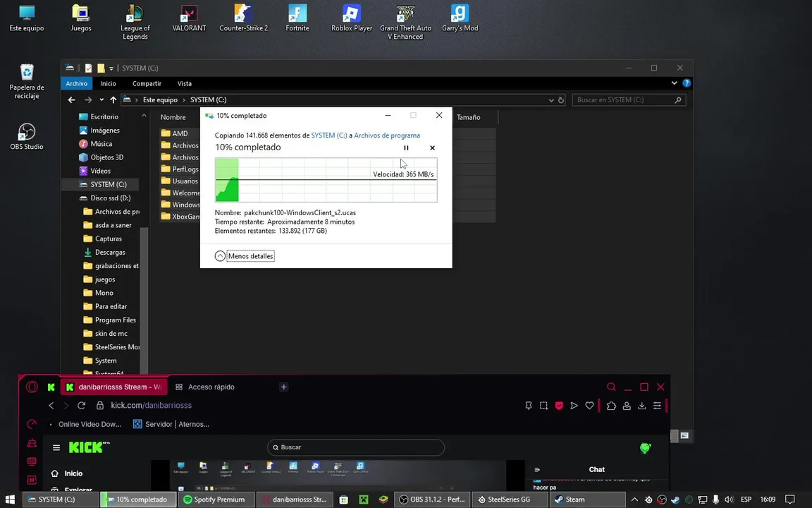812x508 pixels.
Task: Go up one folder level in Explorer
Action: pos(113,99)
